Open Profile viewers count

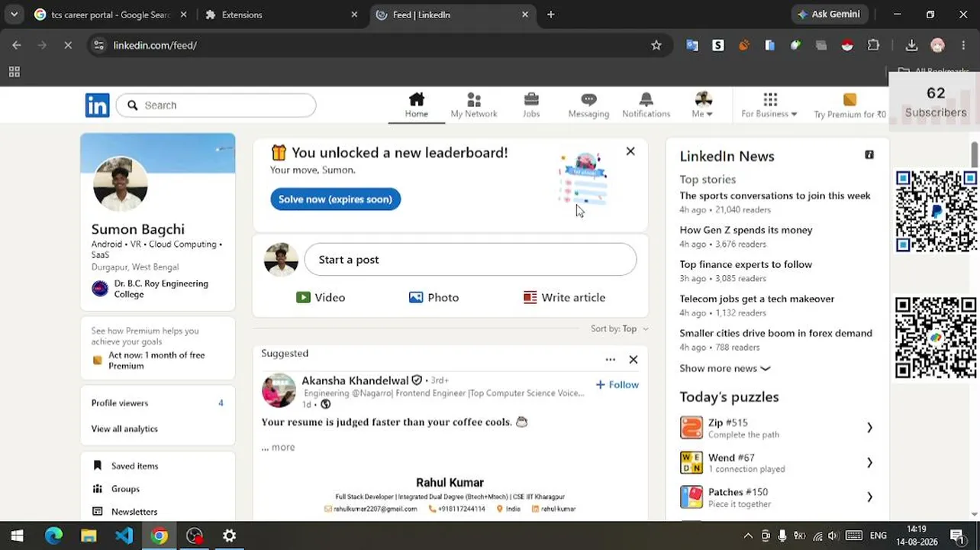coord(157,403)
